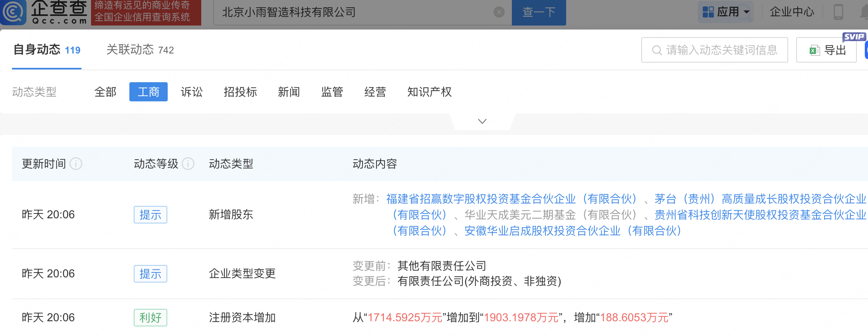868x336 pixels.
Task: Click the Excel export 导出 button
Action: [826, 50]
